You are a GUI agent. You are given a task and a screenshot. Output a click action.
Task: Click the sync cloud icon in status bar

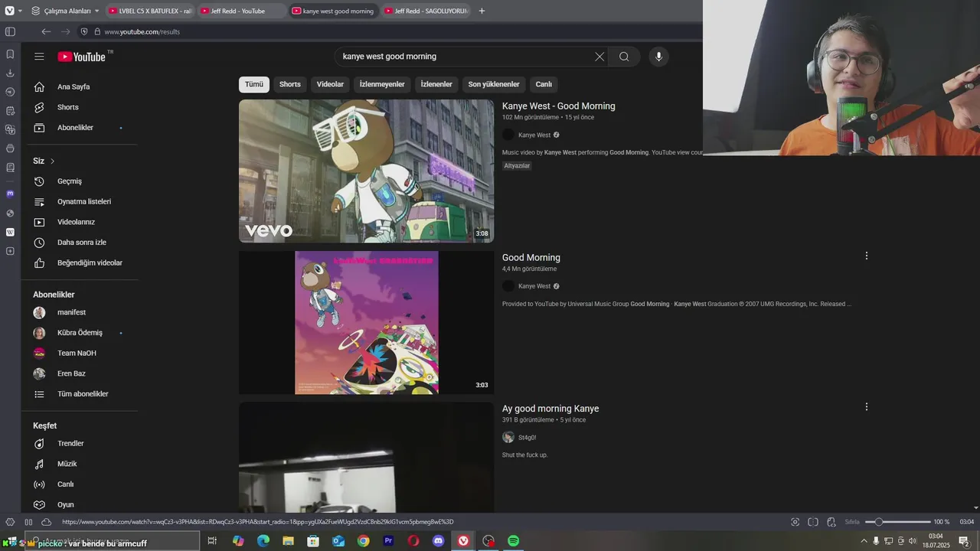coord(46,522)
